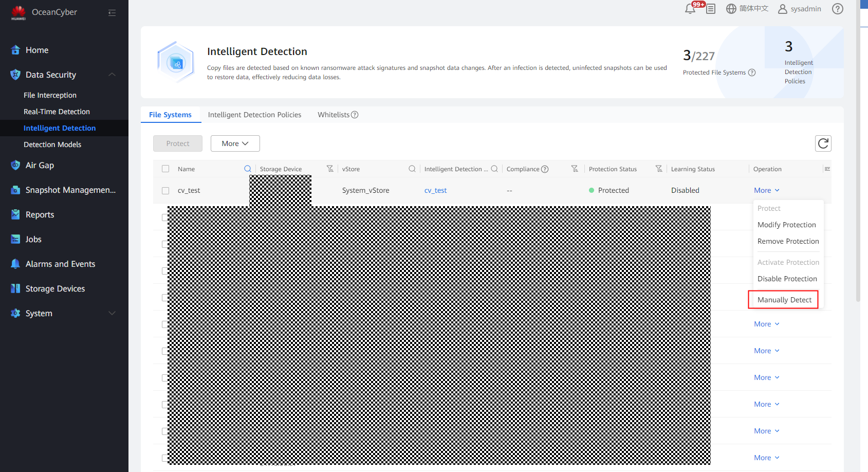868x472 pixels.
Task: Click the Protection Status filter icon
Action: [x=659, y=169]
